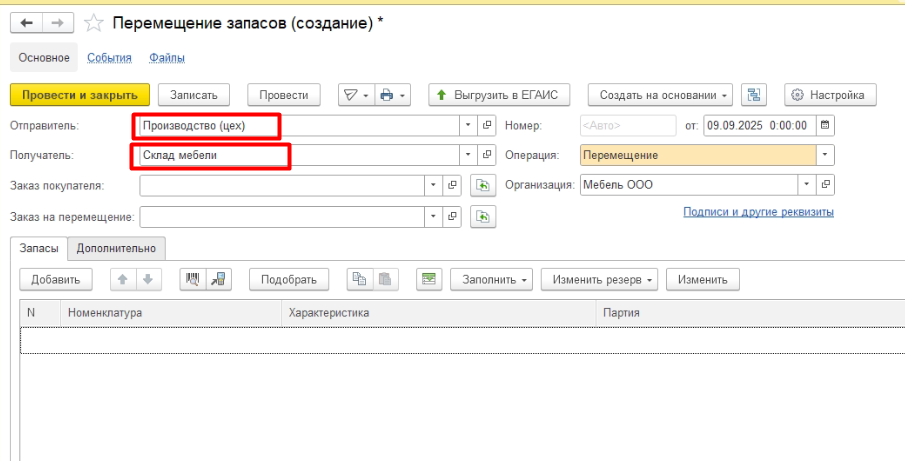Open Подписи и другие реквизиты link
The width and height of the screenshot is (905, 461).
coord(758,212)
